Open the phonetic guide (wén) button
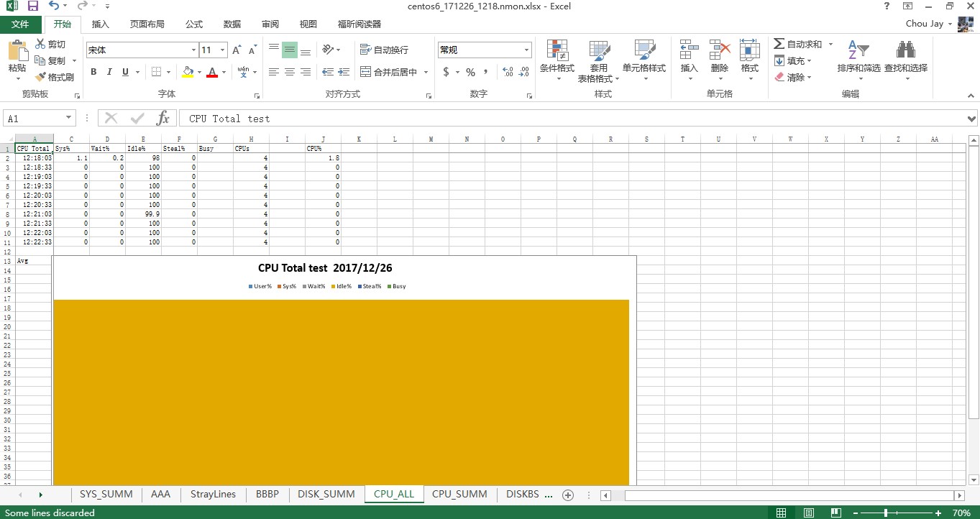 244,72
